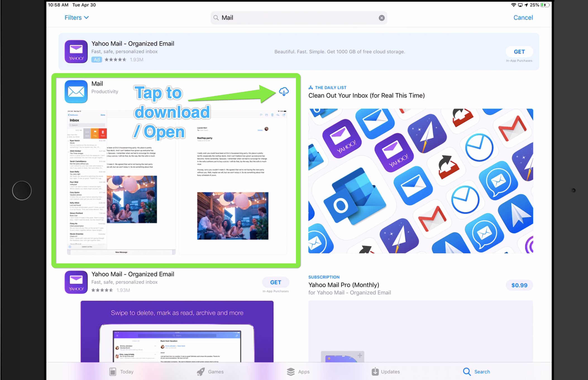The height and width of the screenshot is (380, 588).
Task: Tap the location services arrow icon
Action: click(x=526, y=5)
